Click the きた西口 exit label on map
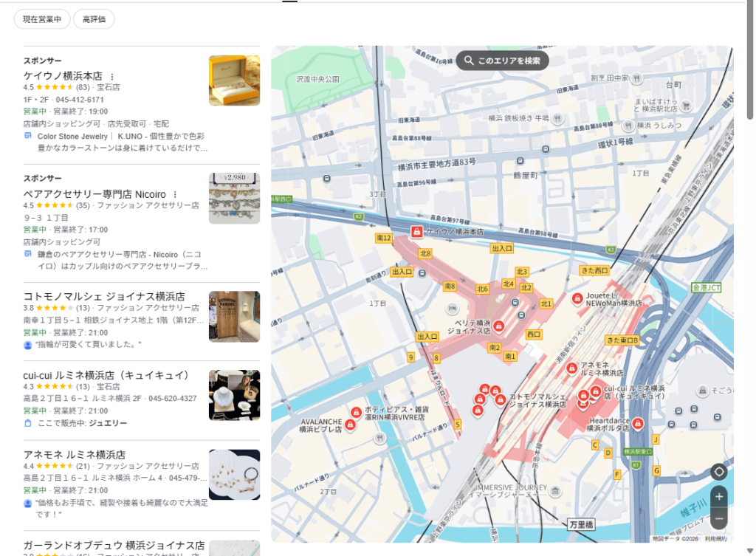This screenshot has width=756, height=556. coord(594,270)
